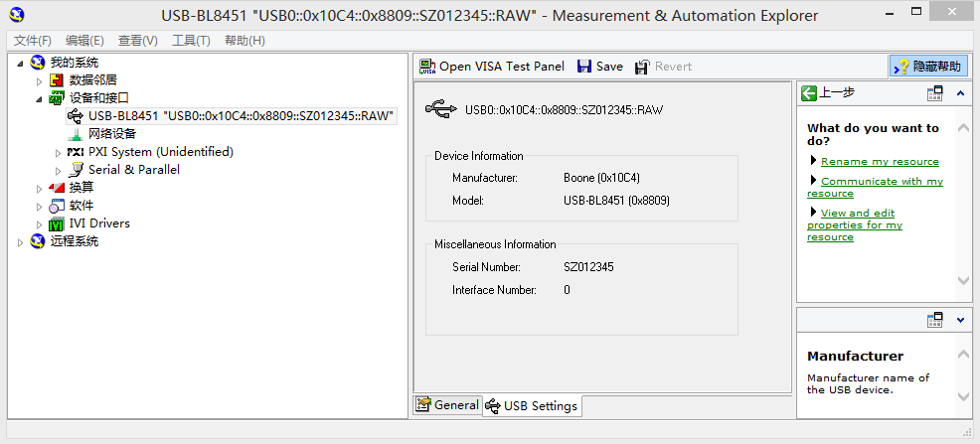Click the Open VISA Test Panel button
Viewport: 980px width, 444px height.
click(x=492, y=67)
